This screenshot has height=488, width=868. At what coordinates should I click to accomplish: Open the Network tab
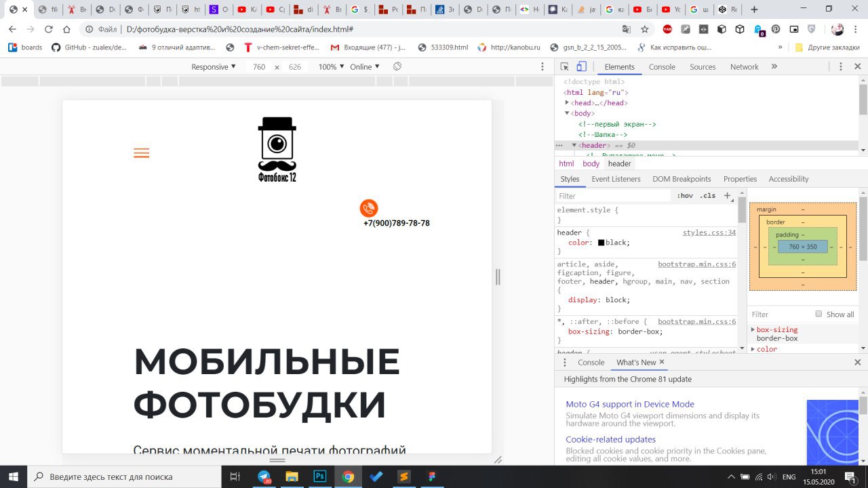pyautogui.click(x=744, y=66)
